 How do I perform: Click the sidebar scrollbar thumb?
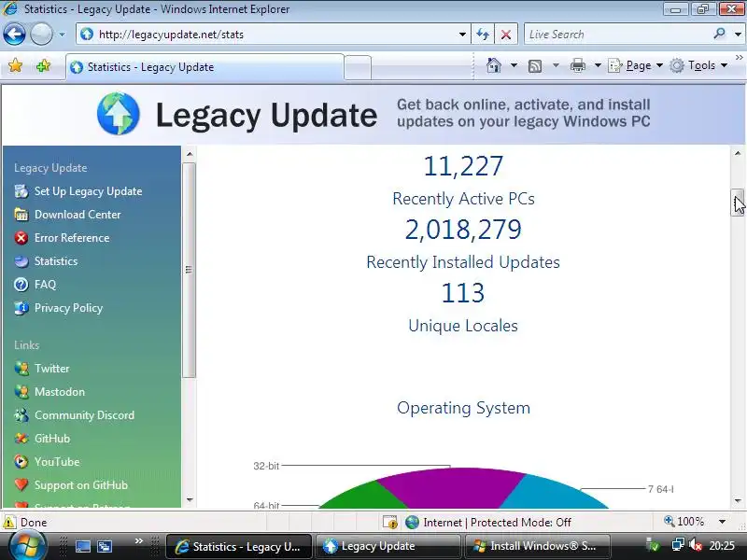190,270
